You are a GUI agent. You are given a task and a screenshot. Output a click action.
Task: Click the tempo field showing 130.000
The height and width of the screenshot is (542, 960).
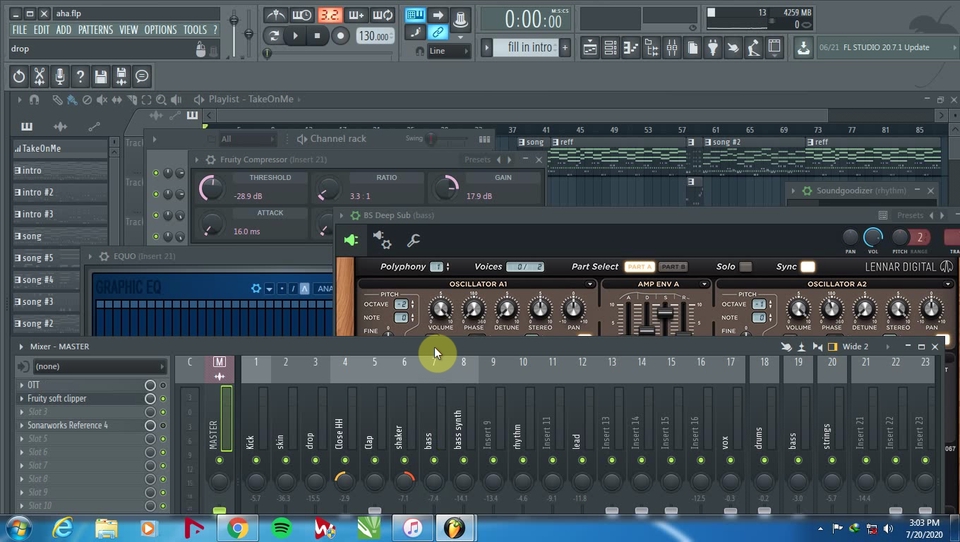375,36
